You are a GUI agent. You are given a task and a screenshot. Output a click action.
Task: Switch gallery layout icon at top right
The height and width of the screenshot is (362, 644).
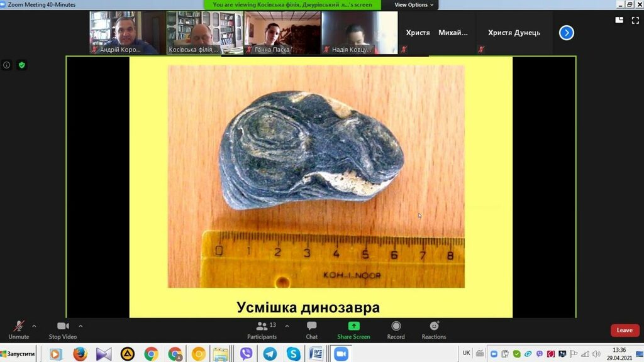(x=619, y=20)
